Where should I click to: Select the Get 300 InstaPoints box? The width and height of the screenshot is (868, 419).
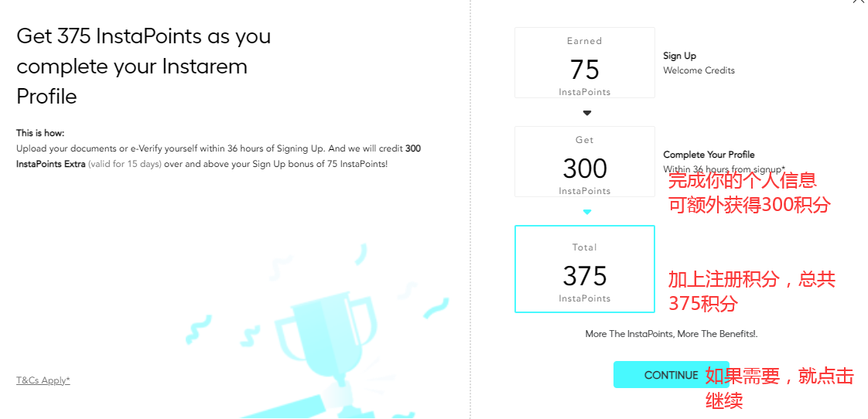click(x=584, y=162)
